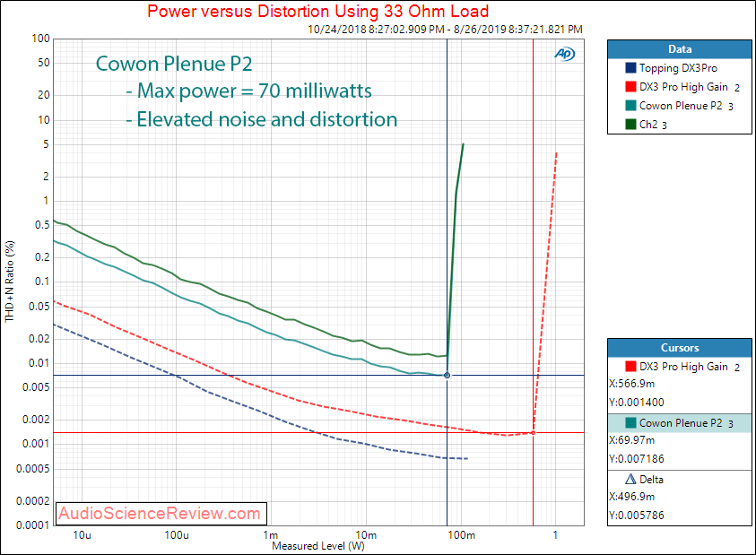Click the red DX3 Pro High Gain swatch in Data legend

[x=630, y=87]
